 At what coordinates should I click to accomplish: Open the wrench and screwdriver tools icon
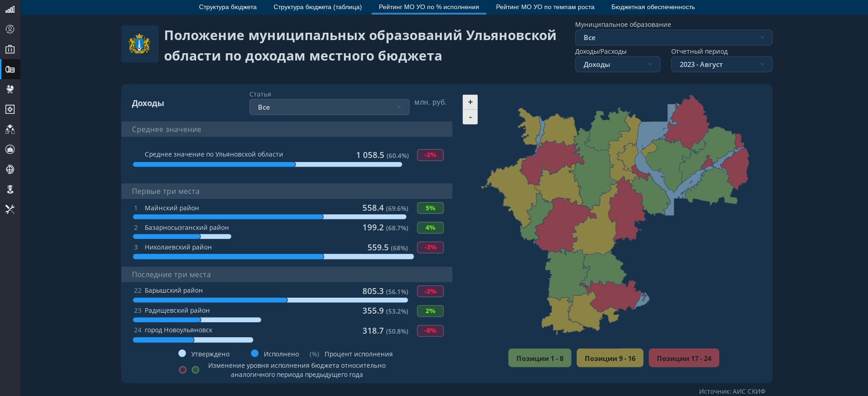click(x=10, y=209)
